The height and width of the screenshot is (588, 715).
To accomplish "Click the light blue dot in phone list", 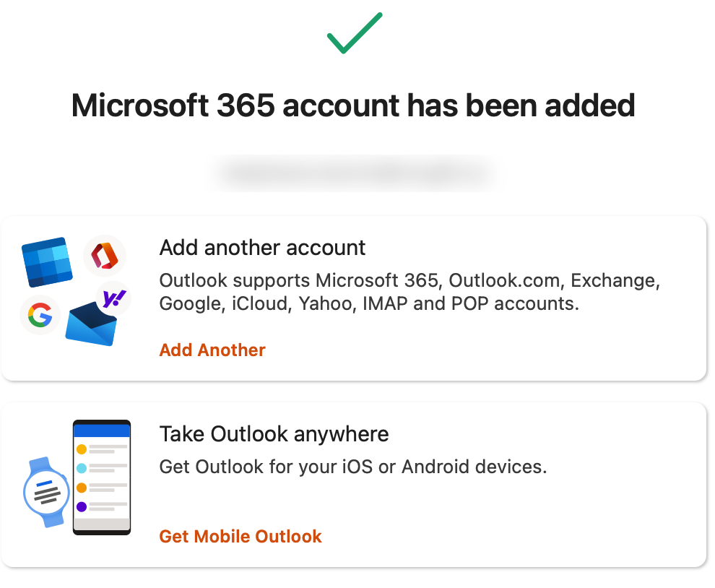I will point(82,468).
